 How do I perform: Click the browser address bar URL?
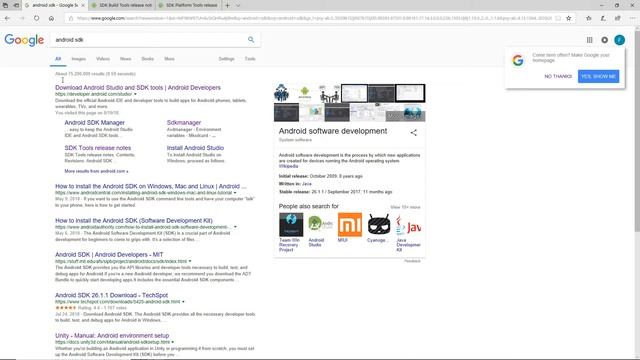[x=314, y=18]
